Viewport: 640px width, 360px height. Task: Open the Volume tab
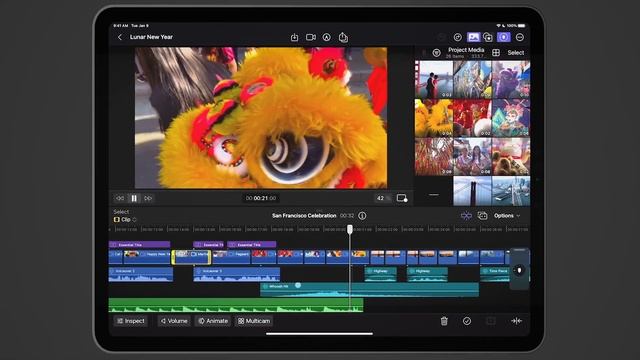point(174,321)
